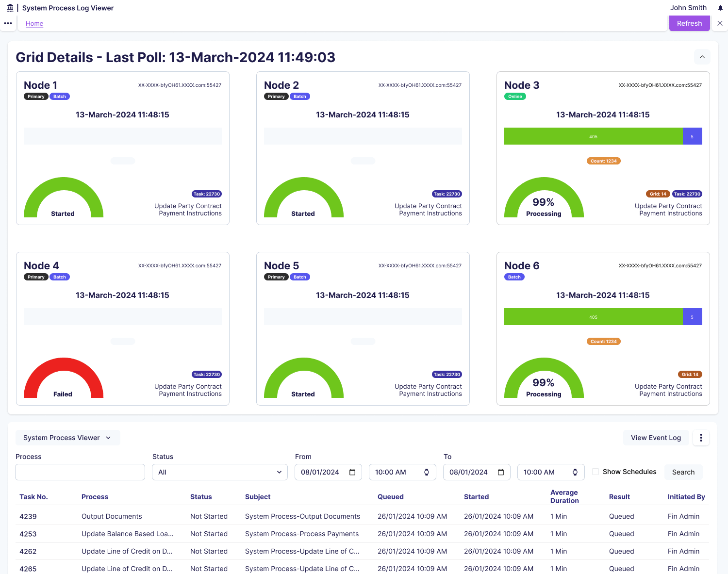Open the three-dot menu beside Home
Viewport: 728px width, 574px height.
tap(8, 23)
